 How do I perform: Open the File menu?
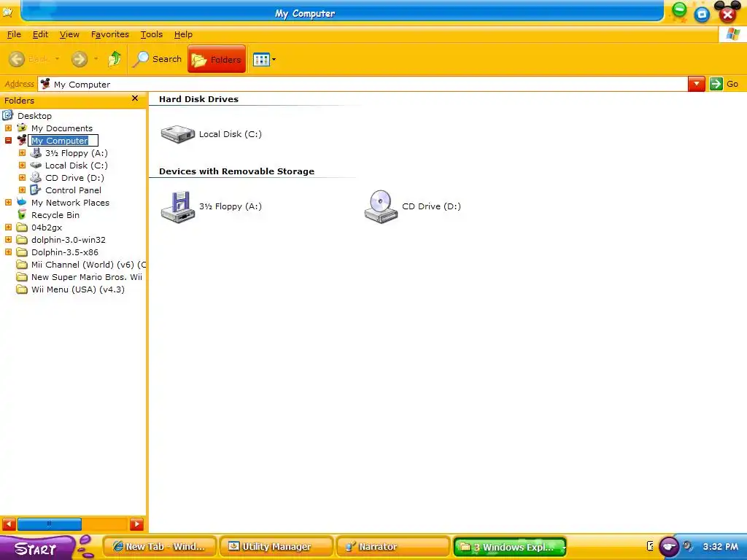pyautogui.click(x=14, y=34)
